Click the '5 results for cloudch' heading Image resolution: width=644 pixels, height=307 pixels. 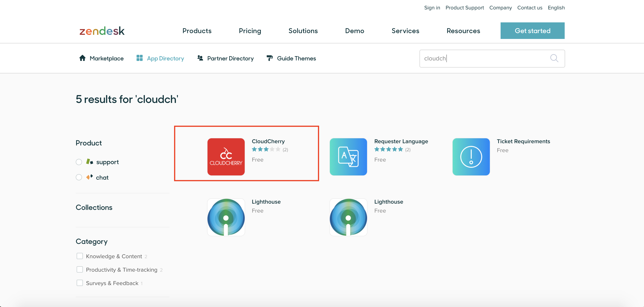point(127,99)
